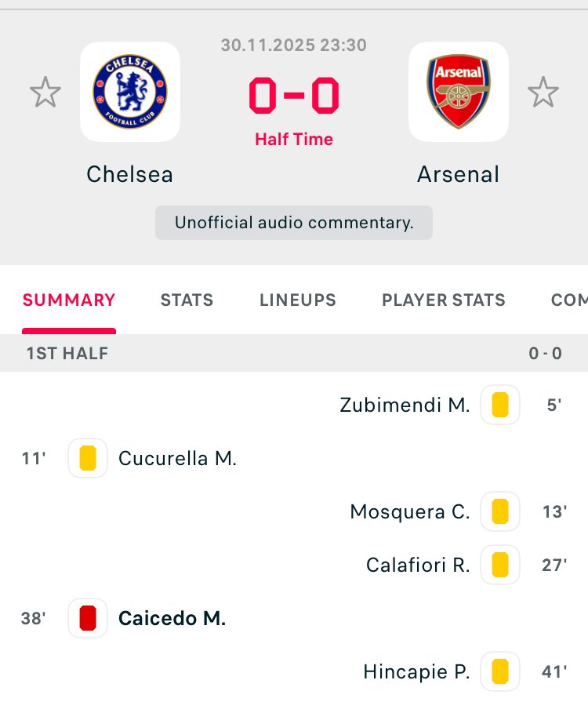The width and height of the screenshot is (588, 702).
Task: Play the unofficial audio commentary
Action: (294, 223)
